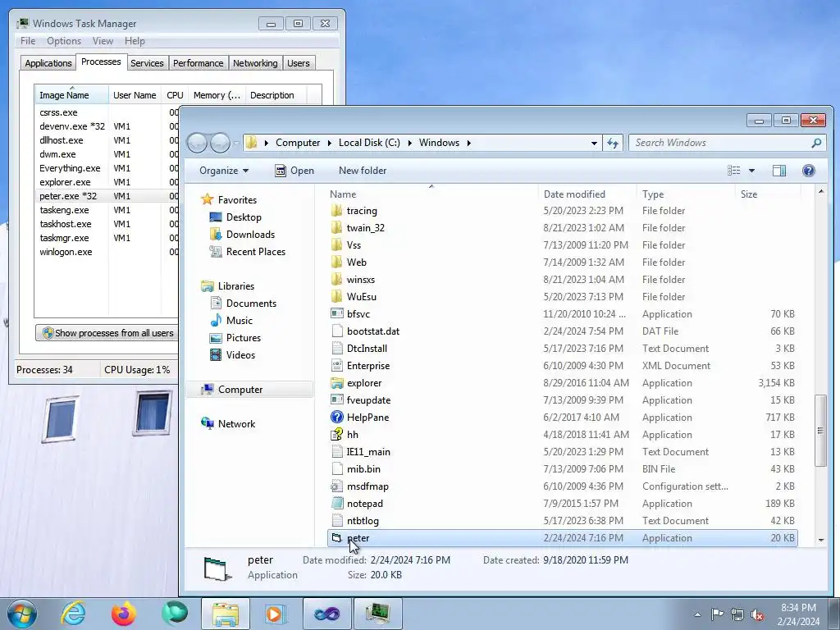Open the view options dropdown arrow
The height and width of the screenshot is (630, 840).
click(x=751, y=171)
